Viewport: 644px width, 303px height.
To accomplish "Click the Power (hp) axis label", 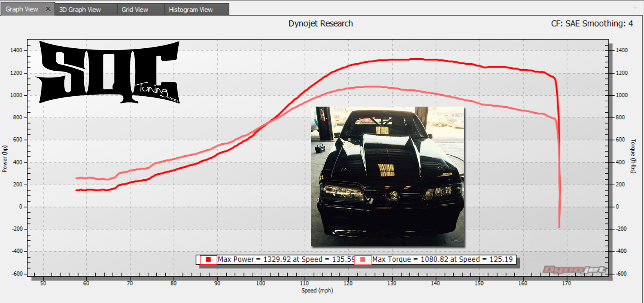I will click(x=5, y=159).
